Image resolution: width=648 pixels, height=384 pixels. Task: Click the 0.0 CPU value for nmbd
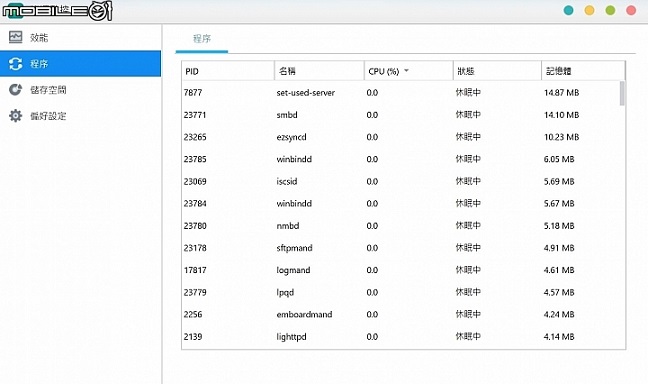(372, 226)
